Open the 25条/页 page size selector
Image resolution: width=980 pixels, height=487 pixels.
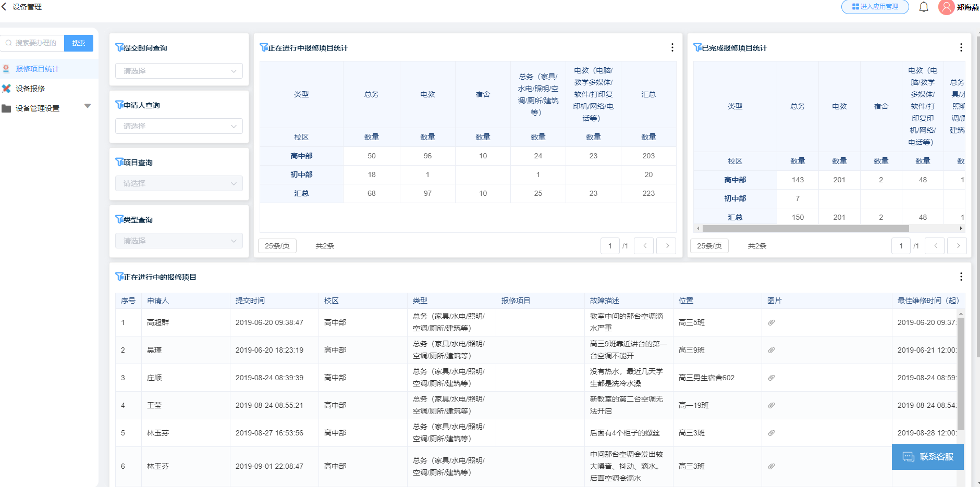click(277, 245)
